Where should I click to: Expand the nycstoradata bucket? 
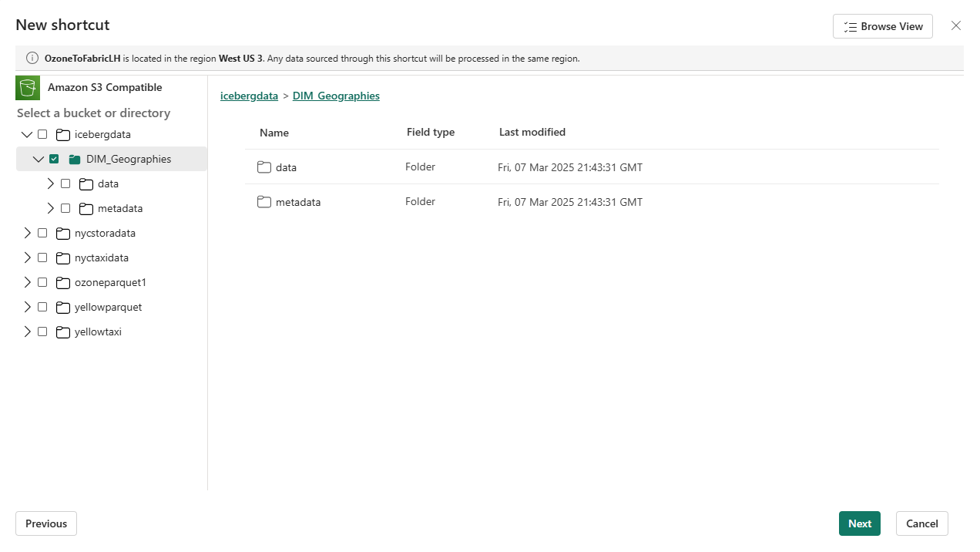point(27,233)
